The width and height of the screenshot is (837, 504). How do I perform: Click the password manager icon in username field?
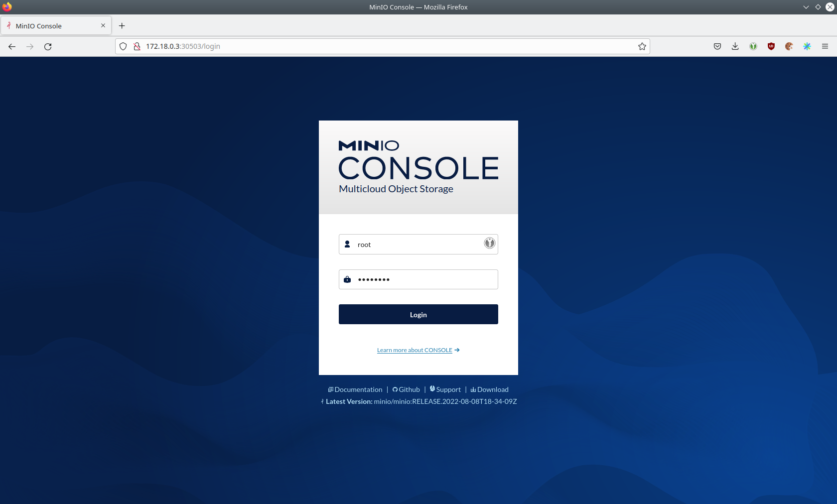(489, 243)
